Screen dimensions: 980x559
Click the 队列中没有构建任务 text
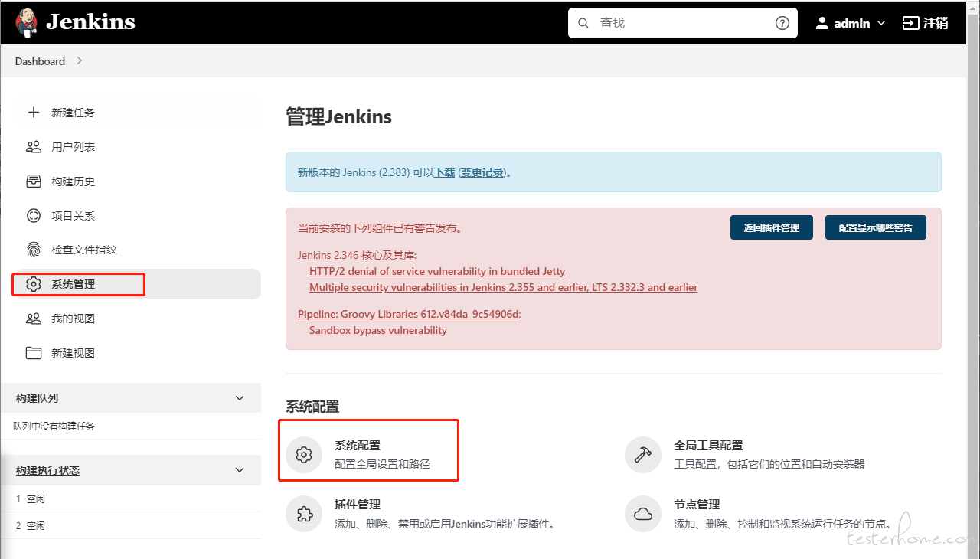(54, 426)
